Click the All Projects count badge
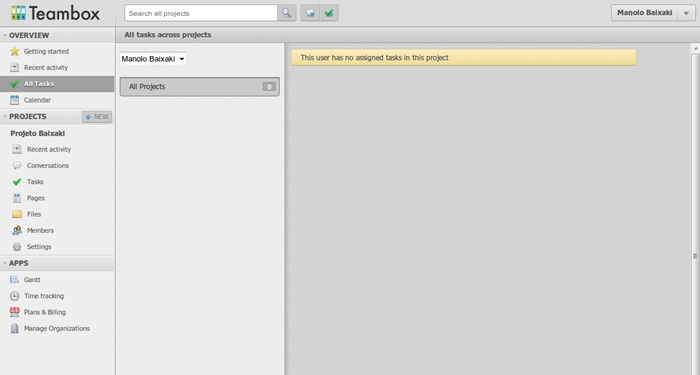The image size is (700, 375). (269, 87)
